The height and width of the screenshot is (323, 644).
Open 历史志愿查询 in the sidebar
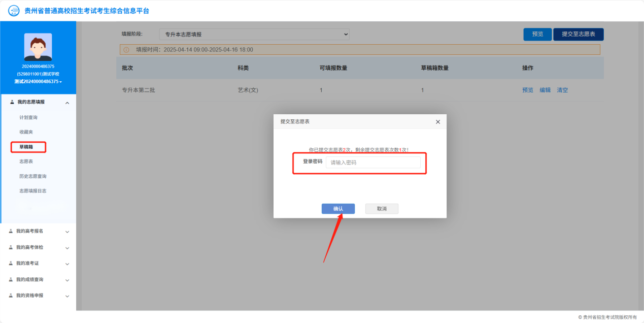tap(33, 176)
